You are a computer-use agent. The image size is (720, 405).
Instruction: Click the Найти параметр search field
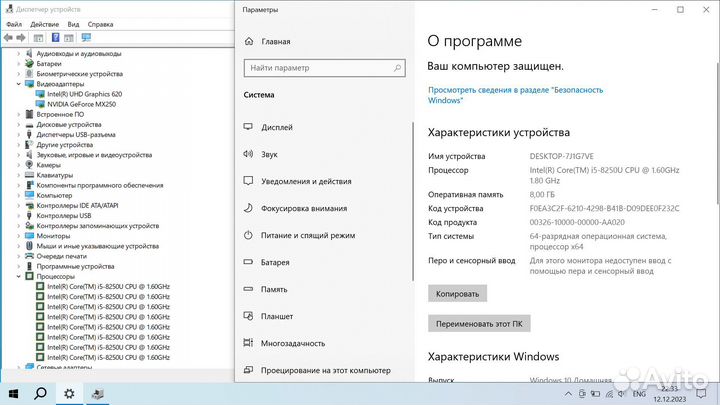(x=324, y=68)
